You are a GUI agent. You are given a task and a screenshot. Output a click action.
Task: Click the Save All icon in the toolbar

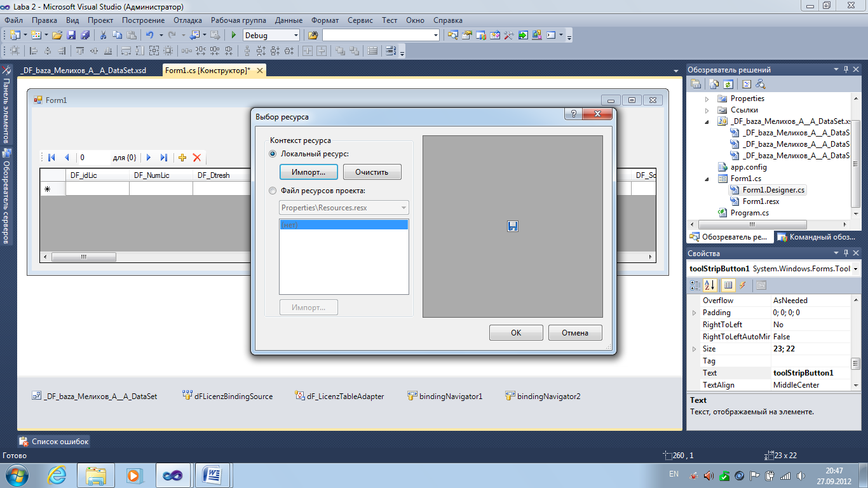point(85,36)
